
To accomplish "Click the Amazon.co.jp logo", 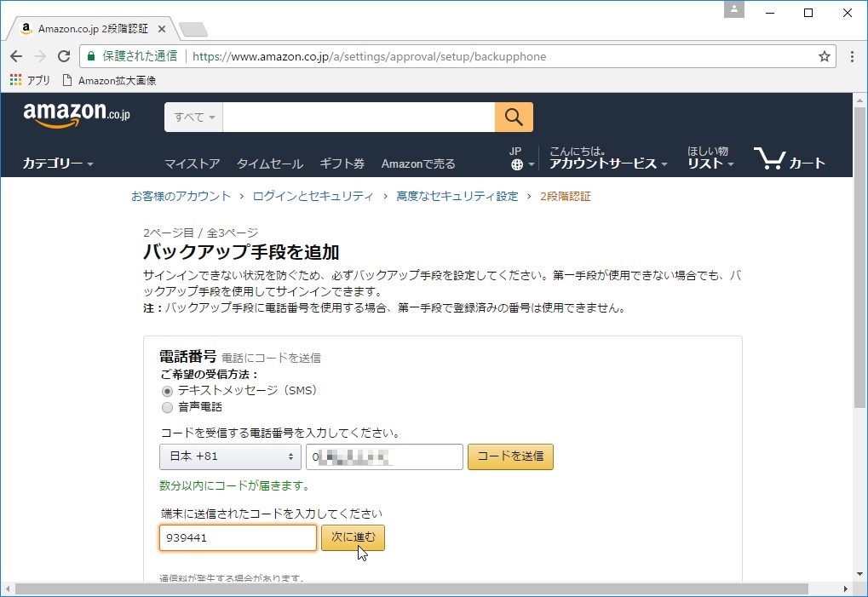I will click(x=75, y=115).
